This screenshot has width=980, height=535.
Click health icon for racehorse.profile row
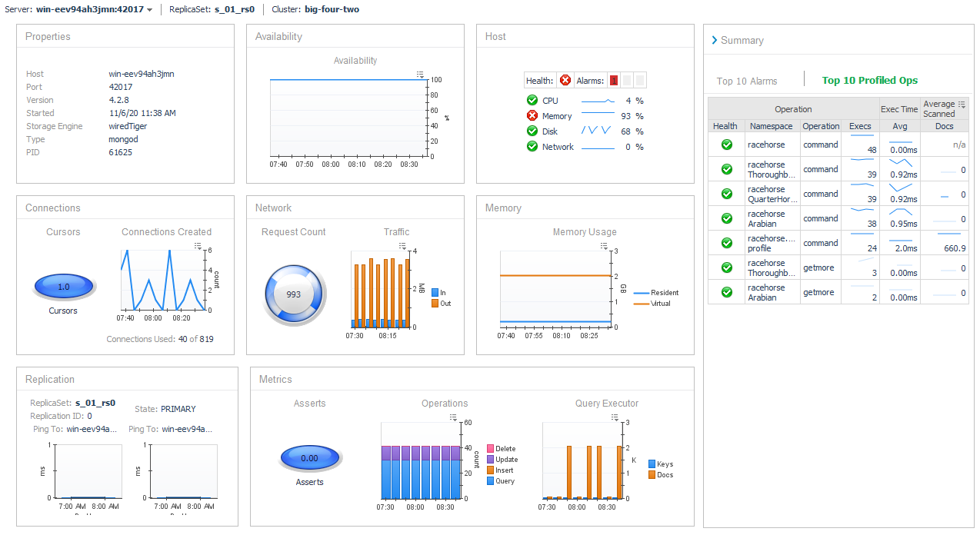coord(726,243)
